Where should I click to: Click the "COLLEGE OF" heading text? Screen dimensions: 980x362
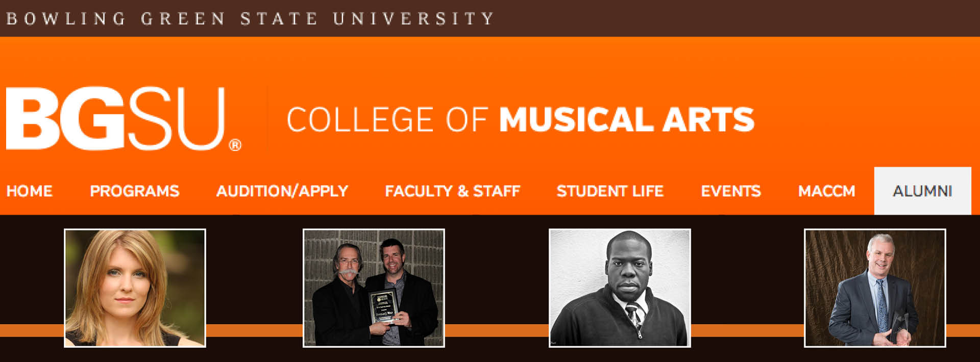point(387,120)
